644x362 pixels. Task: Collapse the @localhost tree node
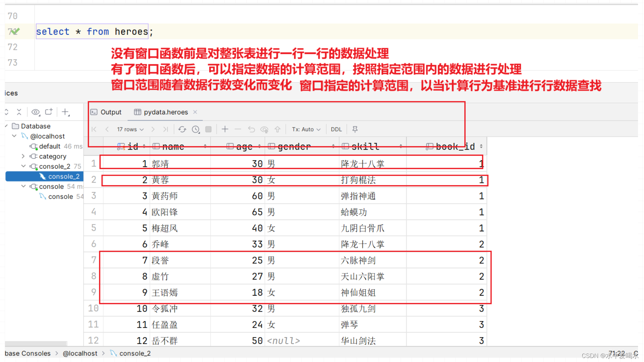coord(14,136)
